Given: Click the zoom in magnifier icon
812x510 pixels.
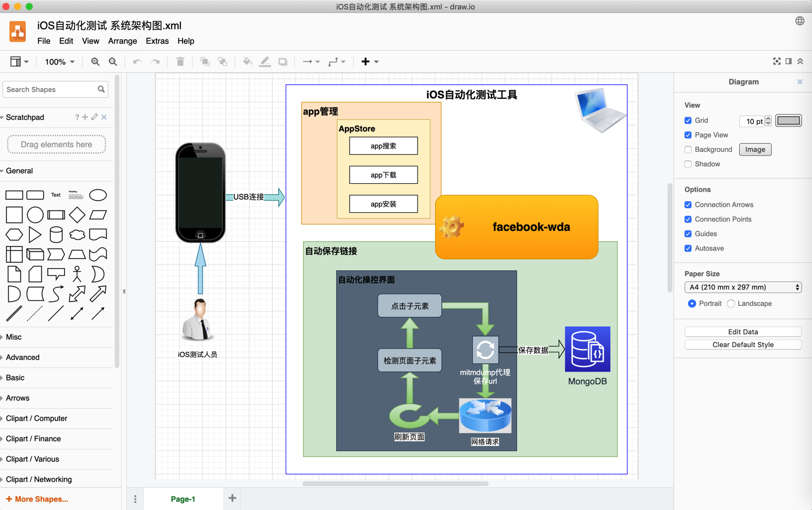Looking at the screenshot, I should 95,62.
